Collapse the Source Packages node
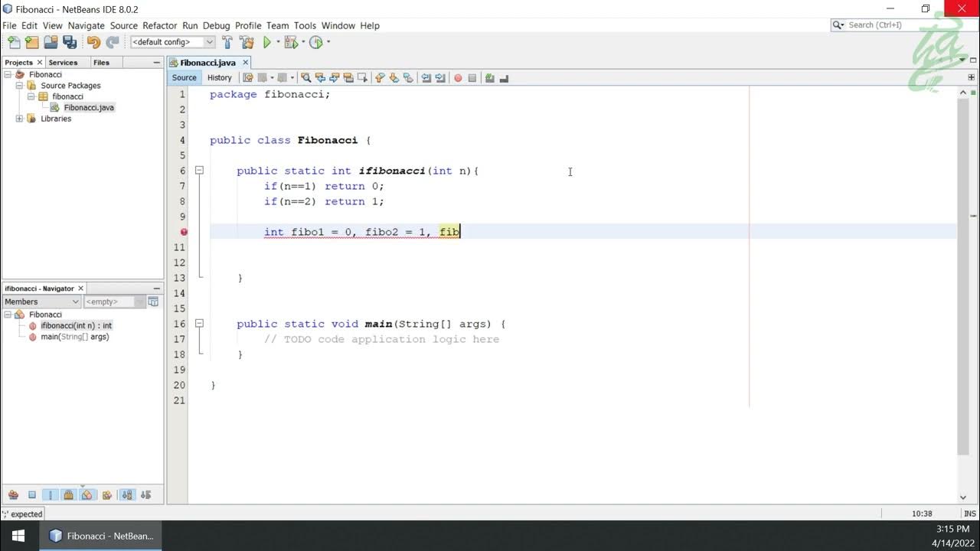The height and width of the screenshot is (551, 980). click(20, 86)
